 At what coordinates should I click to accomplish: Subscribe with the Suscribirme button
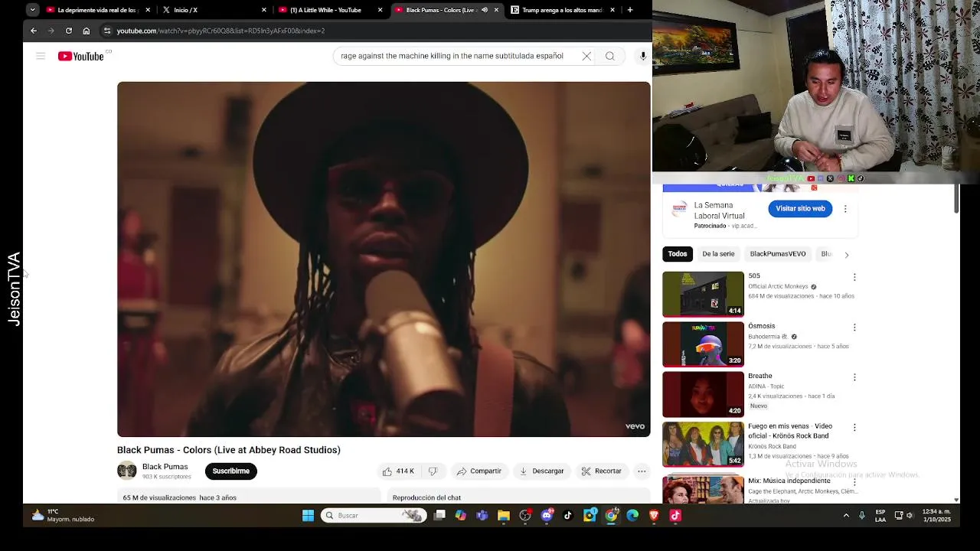230,471
